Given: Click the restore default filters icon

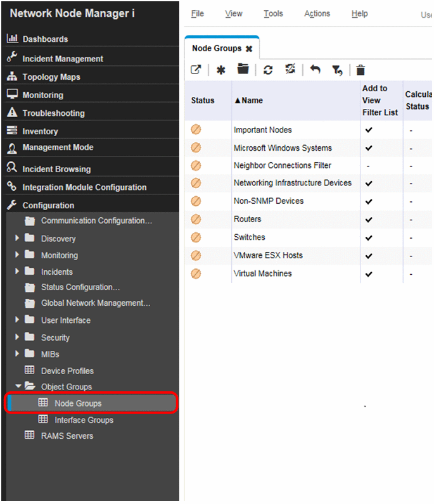Looking at the screenshot, I should (x=337, y=70).
